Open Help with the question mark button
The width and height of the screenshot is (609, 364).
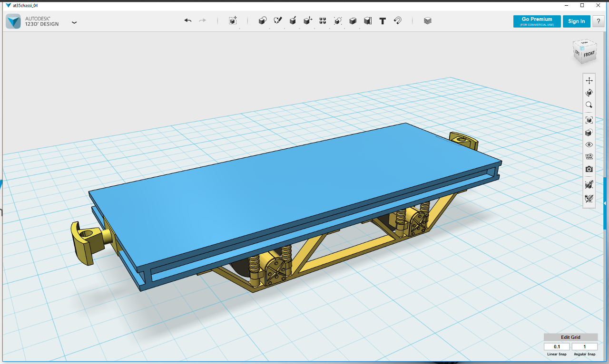click(598, 21)
